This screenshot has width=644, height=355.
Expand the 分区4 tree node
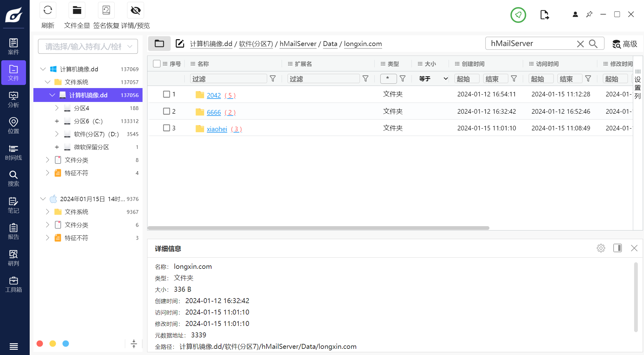coord(57,108)
